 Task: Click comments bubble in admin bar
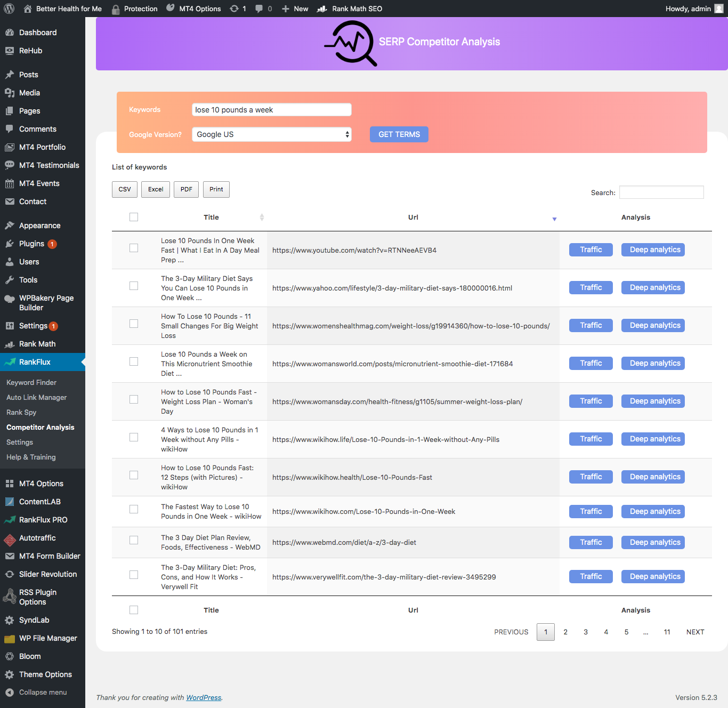pyautogui.click(x=259, y=9)
